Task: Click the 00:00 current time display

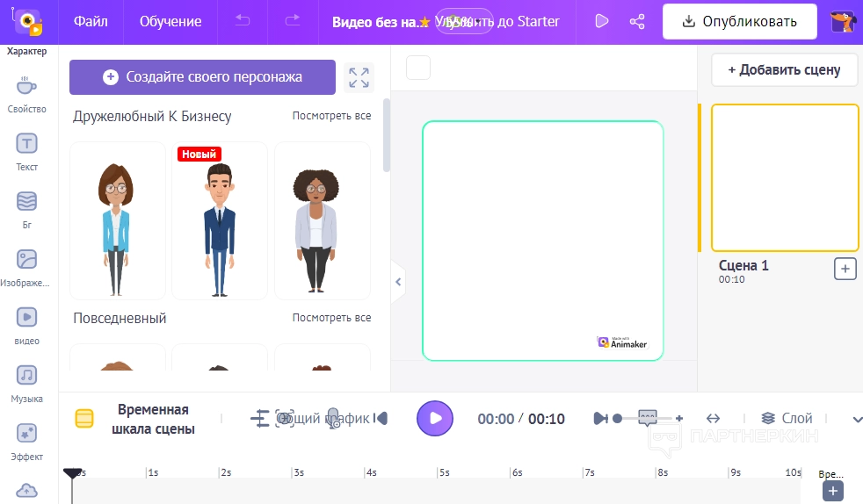Action: pyautogui.click(x=496, y=419)
